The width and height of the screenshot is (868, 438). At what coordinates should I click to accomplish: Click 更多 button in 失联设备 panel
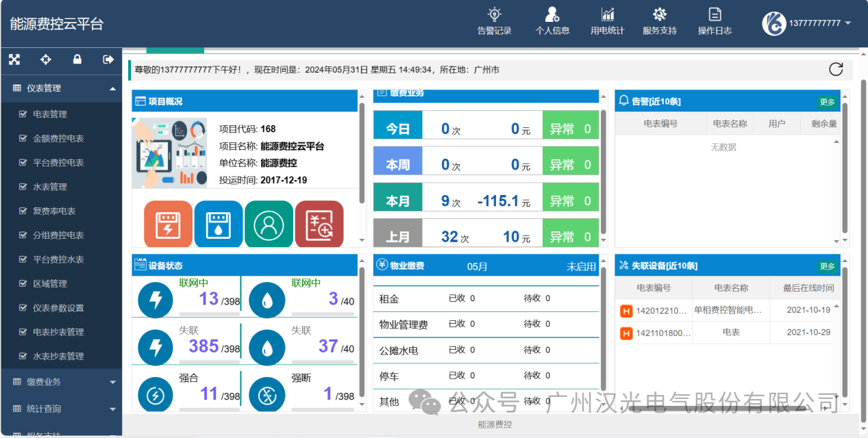(x=827, y=266)
